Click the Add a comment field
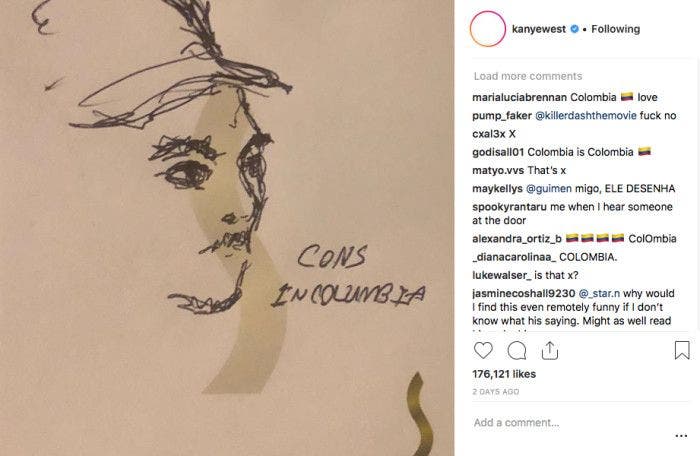This screenshot has width=700, height=456. tap(560, 422)
